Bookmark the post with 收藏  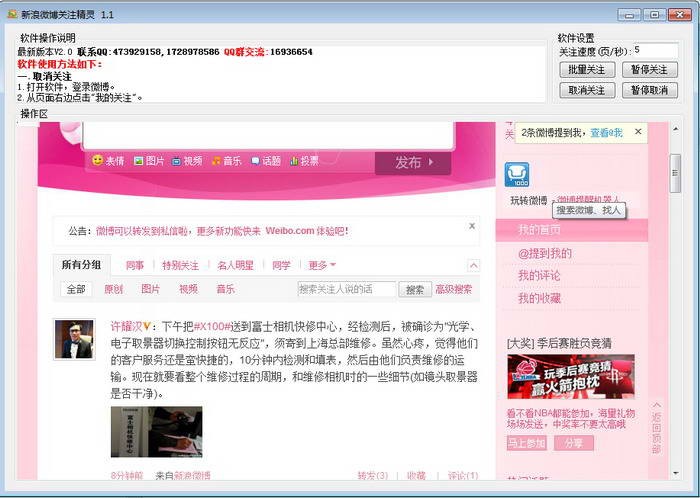click(x=417, y=476)
